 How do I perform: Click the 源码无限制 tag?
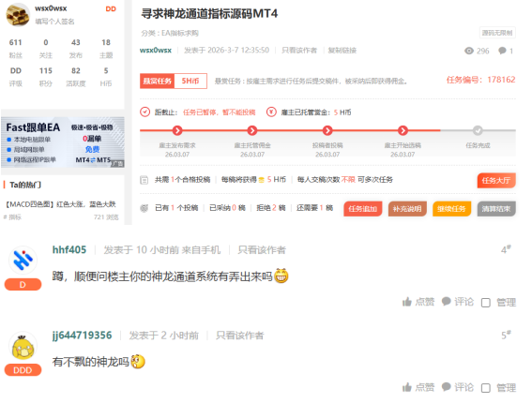[497, 33]
